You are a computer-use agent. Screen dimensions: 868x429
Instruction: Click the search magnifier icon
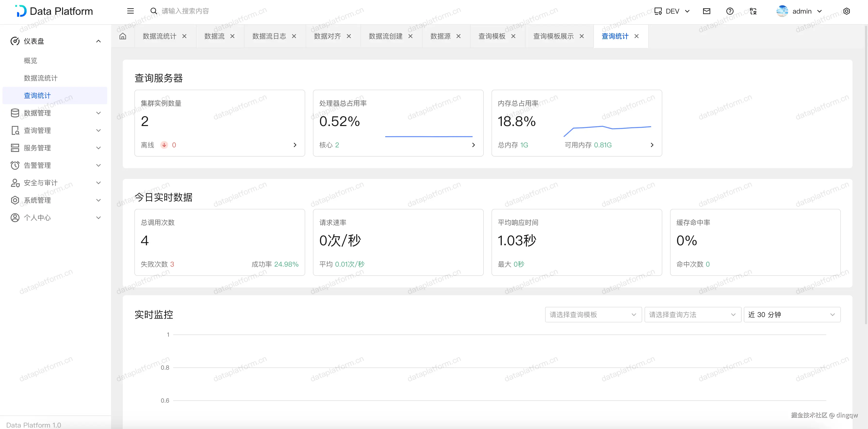(154, 11)
